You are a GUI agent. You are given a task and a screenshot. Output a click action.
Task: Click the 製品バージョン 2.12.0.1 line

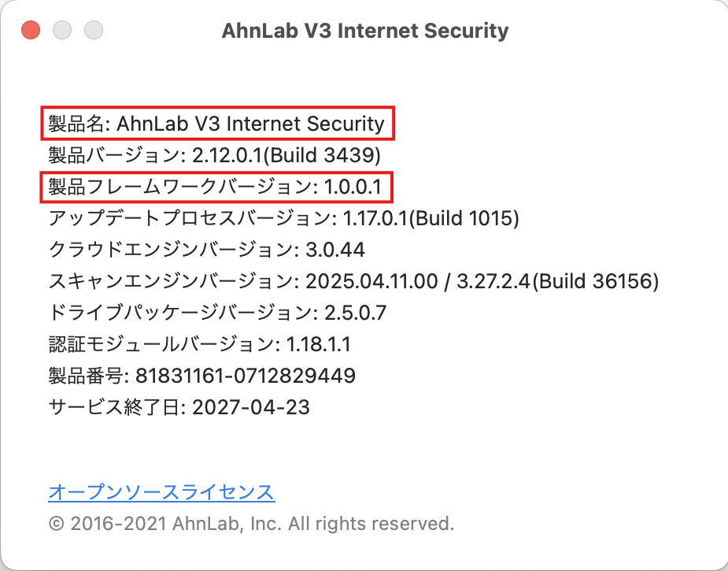point(215,155)
